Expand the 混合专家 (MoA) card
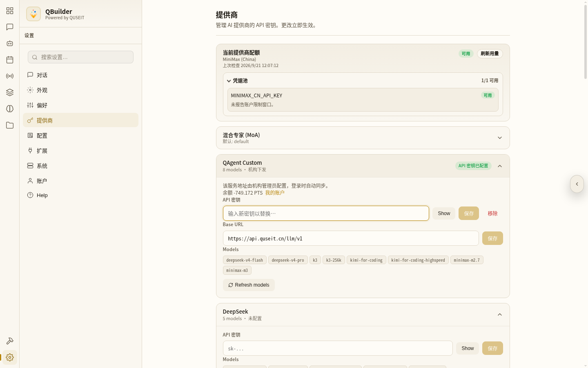This screenshot has height=368, width=588. pyautogui.click(x=500, y=138)
